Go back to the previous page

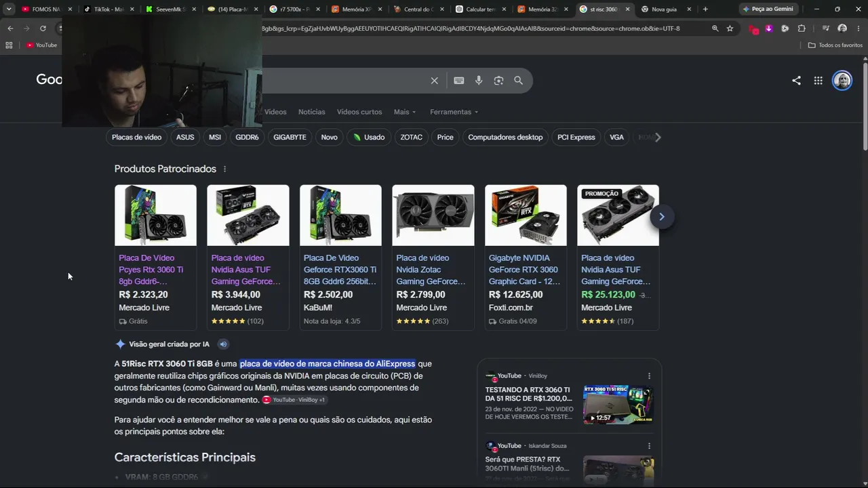[10, 28]
